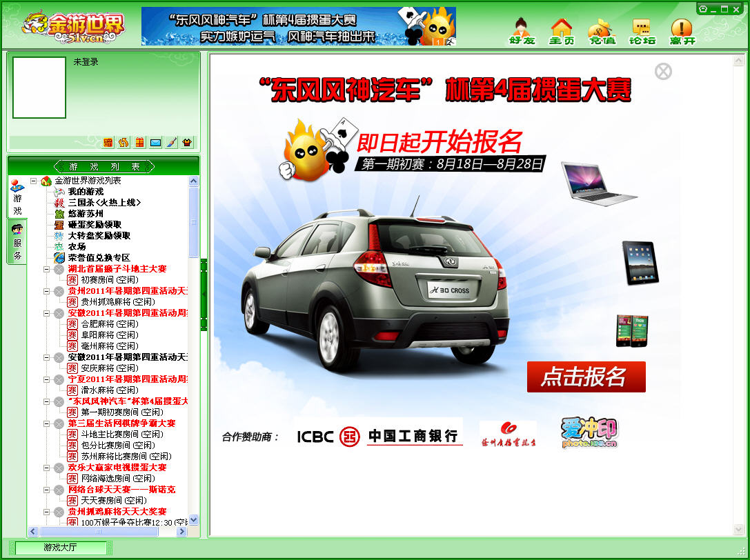Image resolution: width=750 pixels, height=560 pixels.
Task: Switch to the 服务 sidebar tab
Action: [17, 240]
